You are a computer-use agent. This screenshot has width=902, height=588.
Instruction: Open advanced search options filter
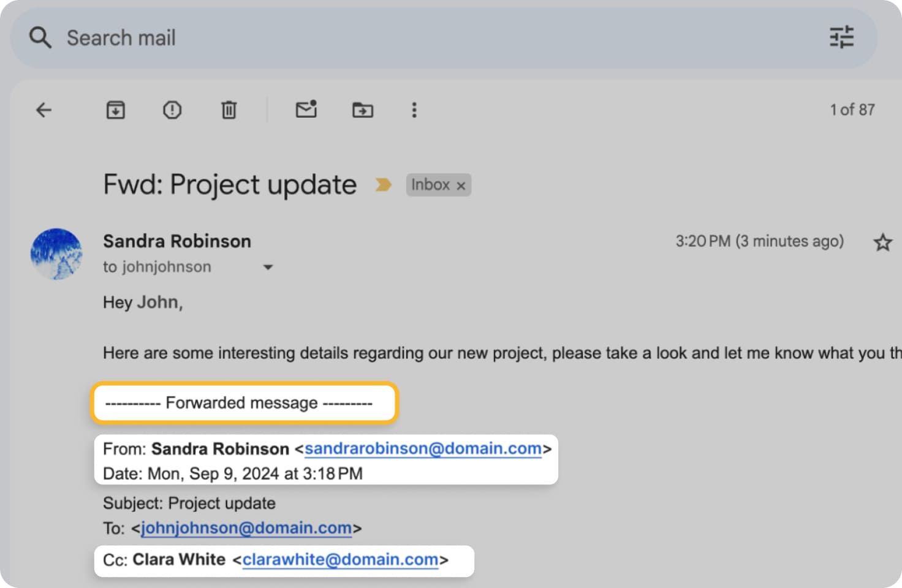841,37
